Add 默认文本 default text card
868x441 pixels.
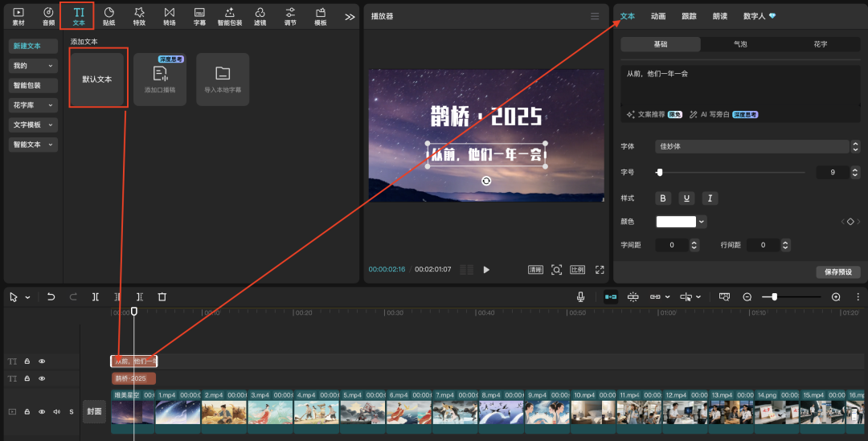point(97,80)
